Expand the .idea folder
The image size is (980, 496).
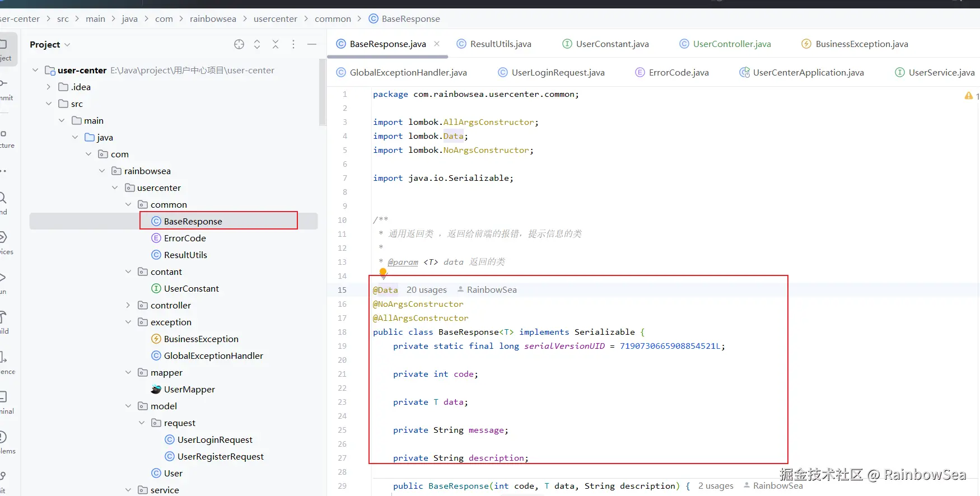49,87
